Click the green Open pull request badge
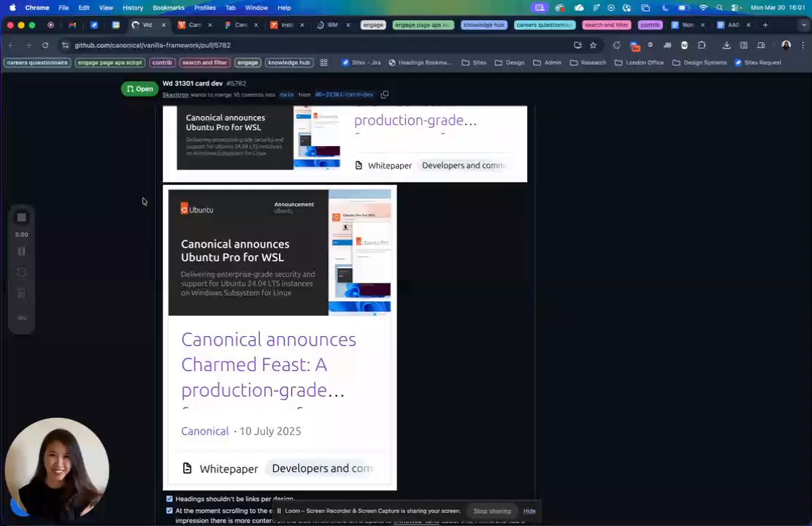 [x=139, y=89]
